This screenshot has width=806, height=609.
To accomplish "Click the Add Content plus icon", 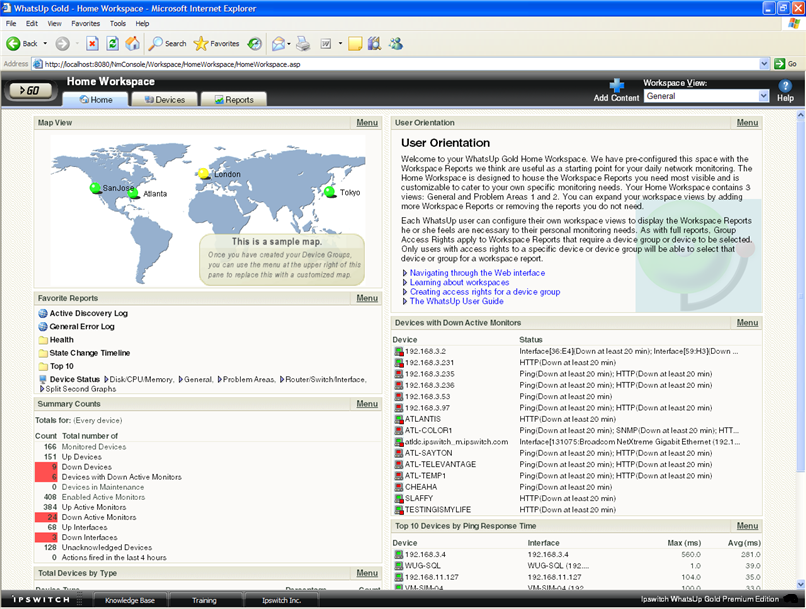I will pyautogui.click(x=617, y=86).
